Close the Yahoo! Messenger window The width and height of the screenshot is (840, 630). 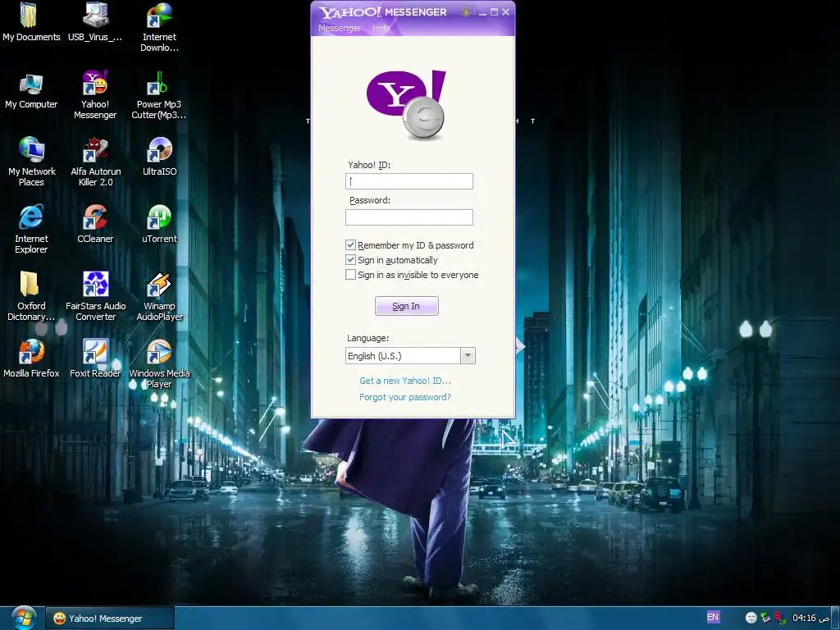pyautogui.click(x=505, y=11)
